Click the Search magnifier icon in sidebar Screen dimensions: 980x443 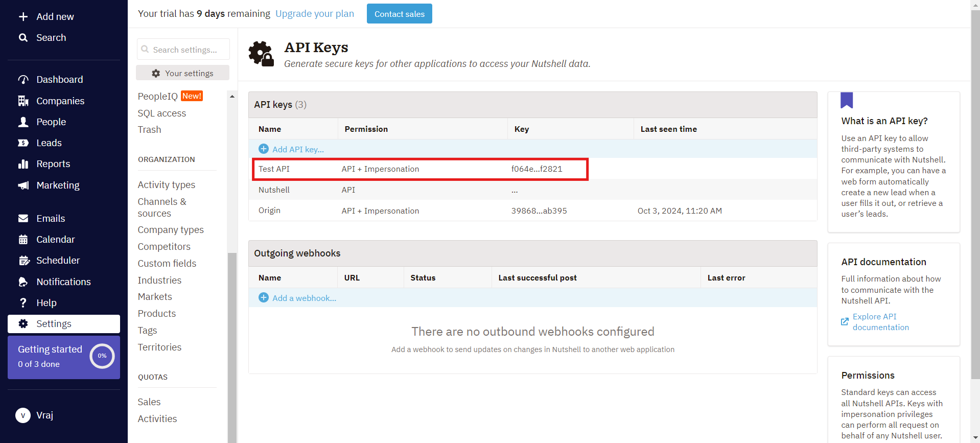pos(23,38)
